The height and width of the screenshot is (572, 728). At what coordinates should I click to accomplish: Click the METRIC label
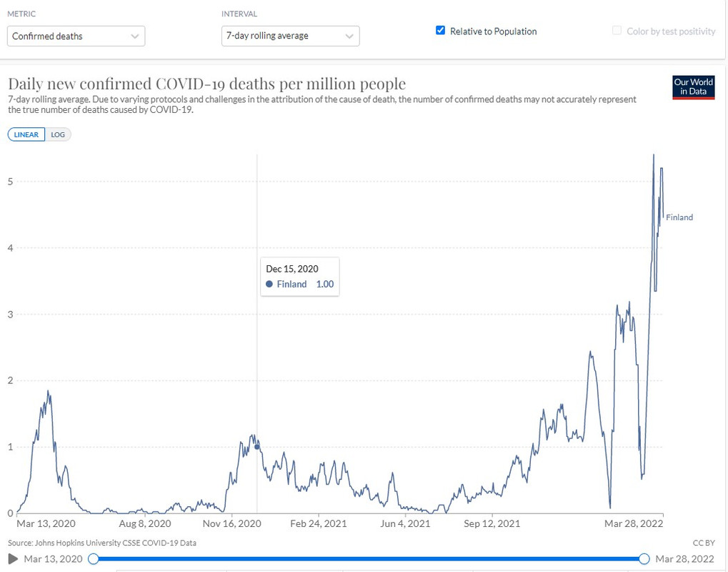pyautogui.click(x=21, y=14)
